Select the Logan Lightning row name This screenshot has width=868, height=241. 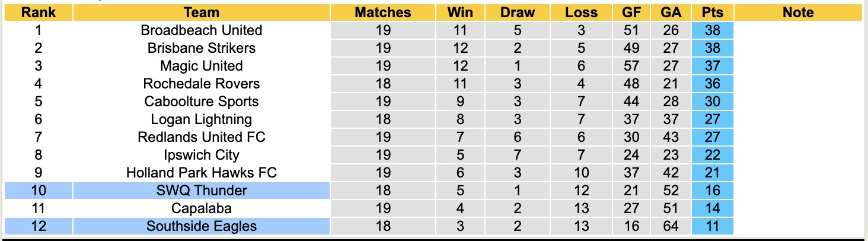202,119
